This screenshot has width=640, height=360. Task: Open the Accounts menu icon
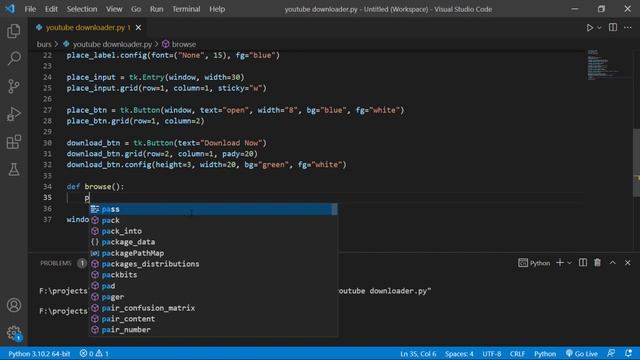[x=14, y=305]
